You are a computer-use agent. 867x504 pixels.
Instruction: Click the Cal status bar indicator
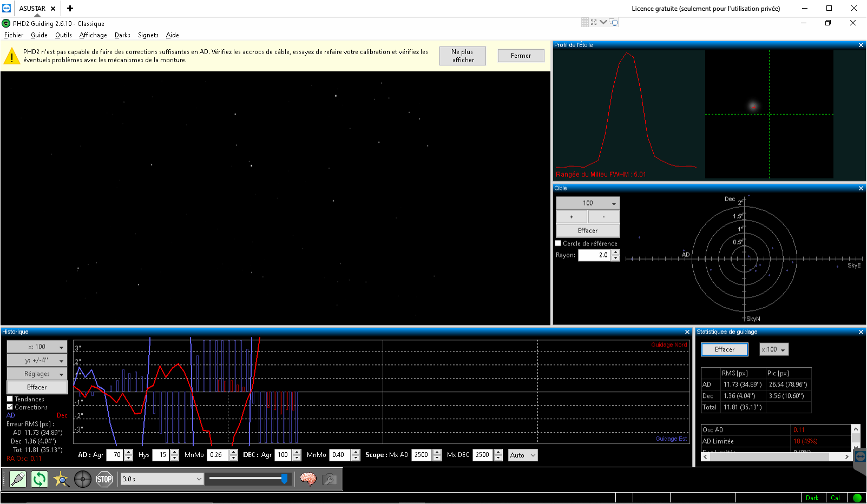(836, 498)
